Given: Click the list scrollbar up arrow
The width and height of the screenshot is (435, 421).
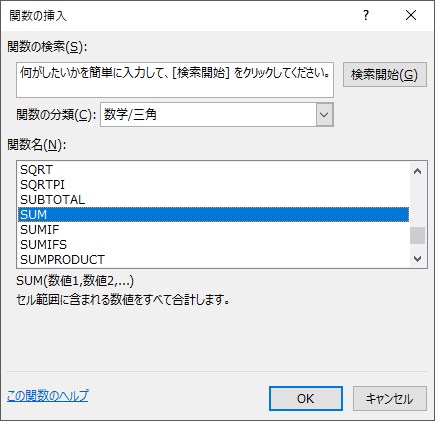Looking at the screenshot, I should click(418, 171).
